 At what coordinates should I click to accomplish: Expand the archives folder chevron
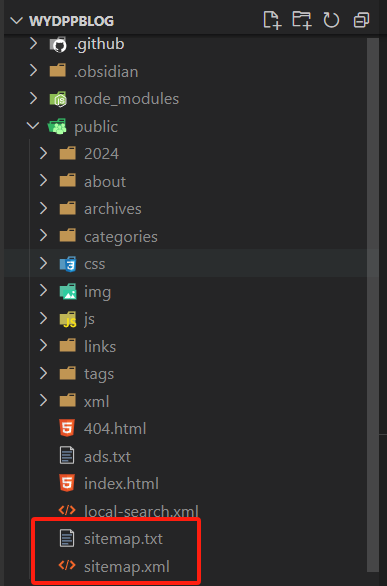tap(43, 209)
